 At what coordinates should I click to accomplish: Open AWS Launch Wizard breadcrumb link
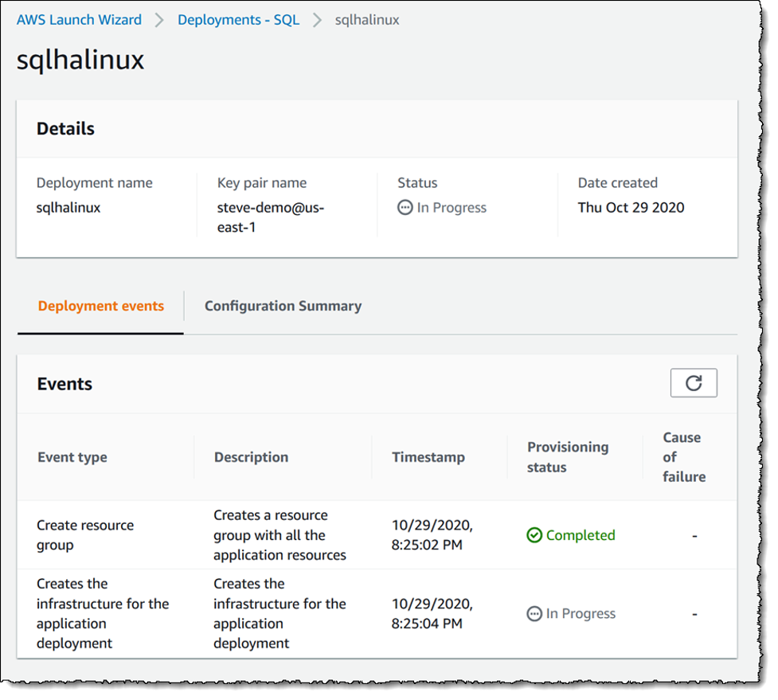point(79,20)
